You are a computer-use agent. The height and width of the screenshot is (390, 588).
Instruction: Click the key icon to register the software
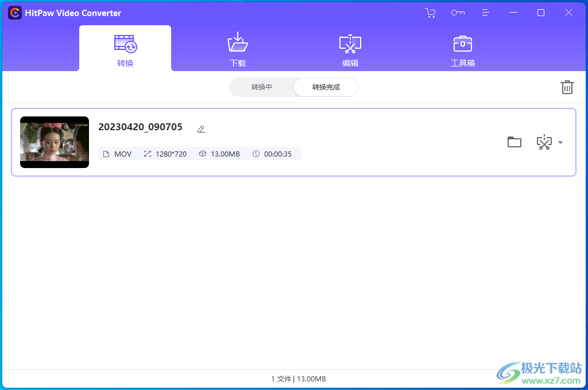tap(458, 12)
